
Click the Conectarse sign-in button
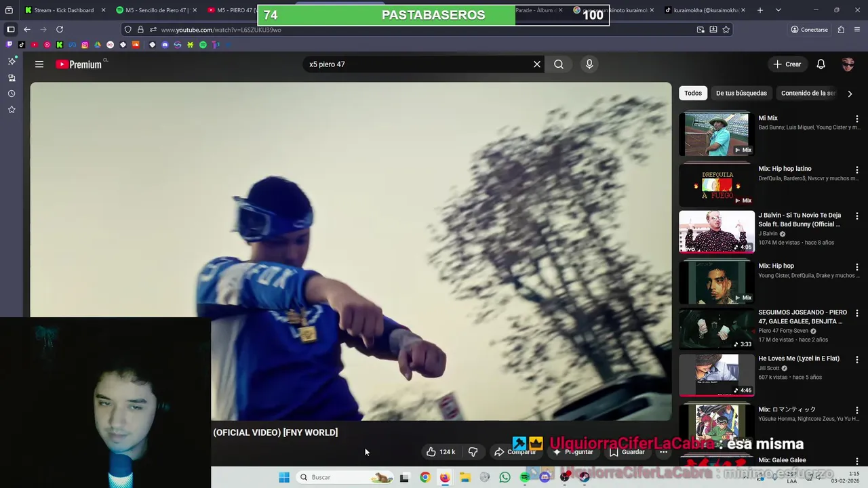tap(809, 29)
